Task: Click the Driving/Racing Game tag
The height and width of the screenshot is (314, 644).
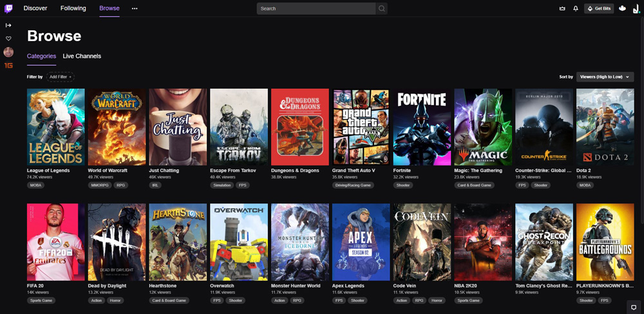Action: (x=353, y=185)
